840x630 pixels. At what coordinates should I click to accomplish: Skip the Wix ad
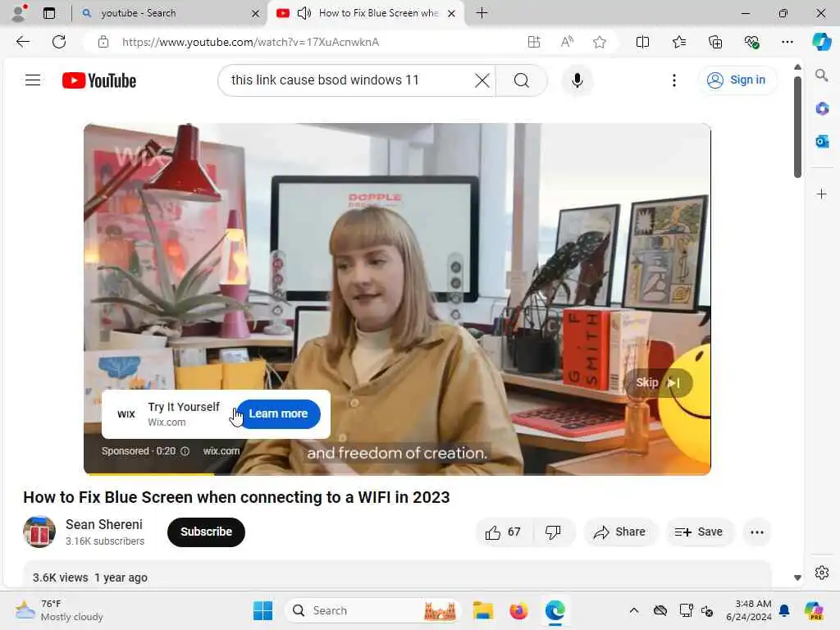[x=658, y=382]
